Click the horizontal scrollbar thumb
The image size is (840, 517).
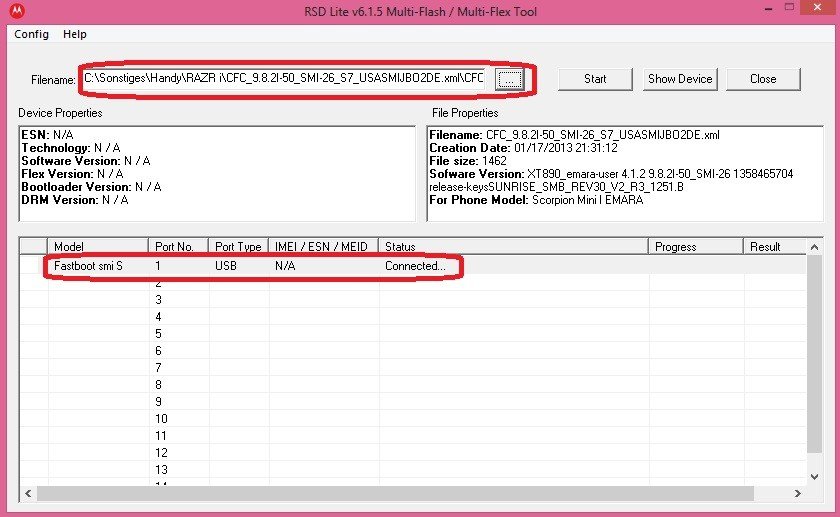(395, 493)
